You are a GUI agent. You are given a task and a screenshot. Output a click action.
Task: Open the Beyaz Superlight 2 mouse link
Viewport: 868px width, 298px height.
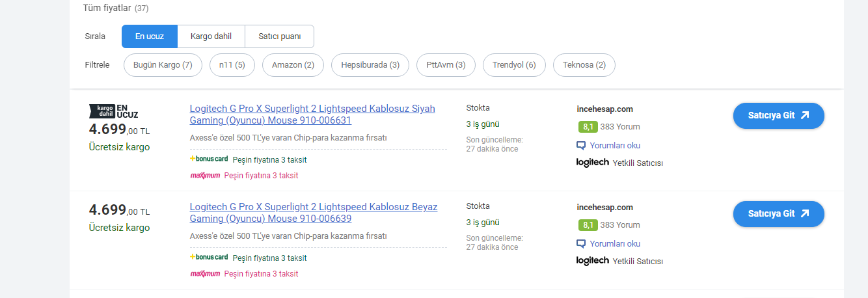[x=313, y=213]
